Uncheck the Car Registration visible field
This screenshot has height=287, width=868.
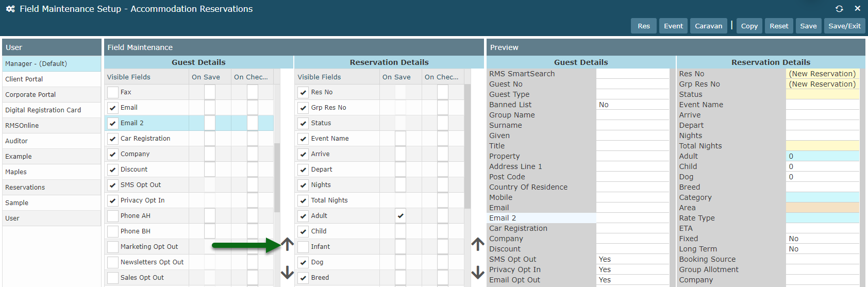[113, 139]
